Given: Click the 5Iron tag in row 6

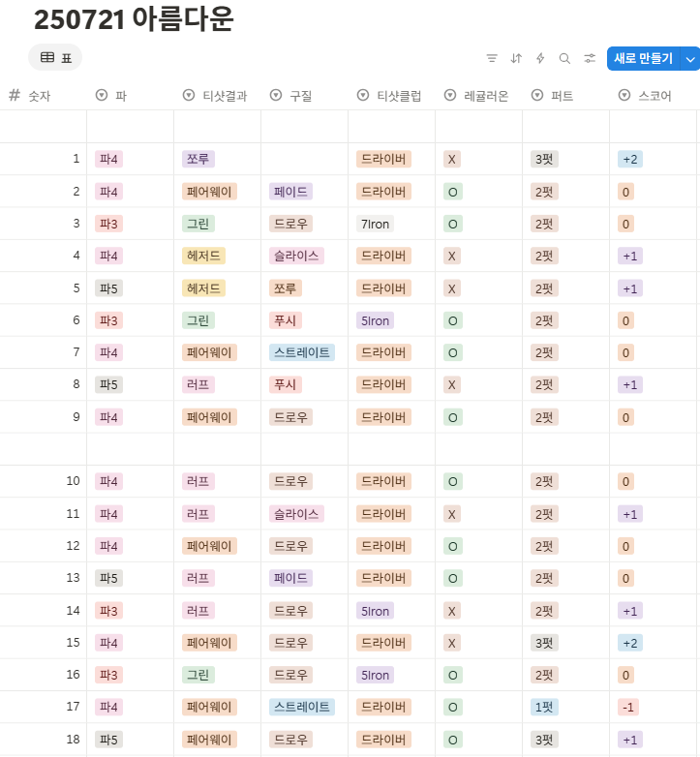Looking at the screenshot, I should [x=375, y=320].
